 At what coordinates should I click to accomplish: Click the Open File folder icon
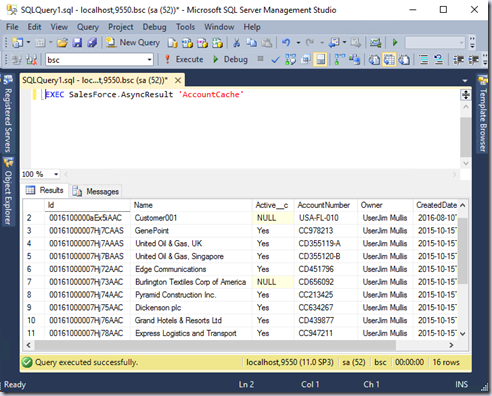(62, 42)
